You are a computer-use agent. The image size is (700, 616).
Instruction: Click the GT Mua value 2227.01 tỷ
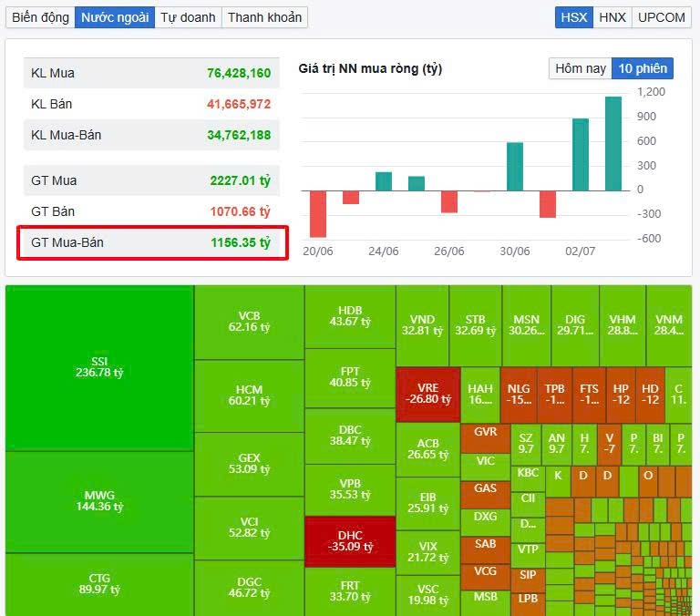tap(241, 180)
